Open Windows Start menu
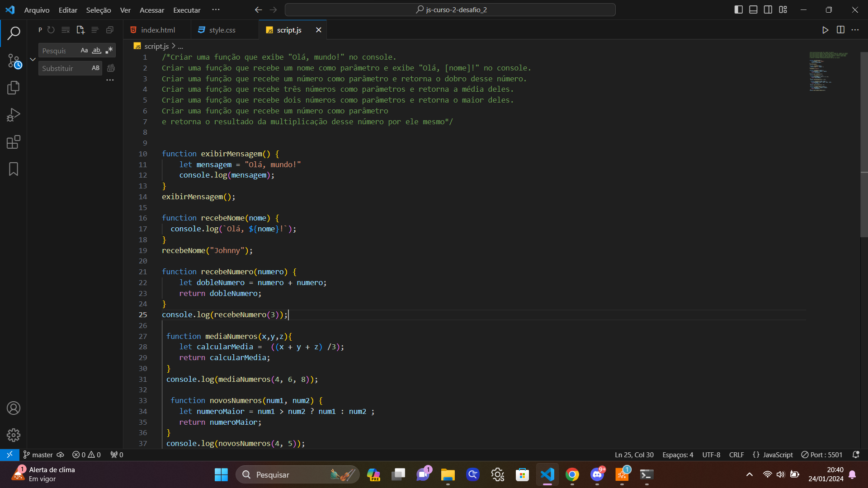868x488 pixels. [221, 474]
